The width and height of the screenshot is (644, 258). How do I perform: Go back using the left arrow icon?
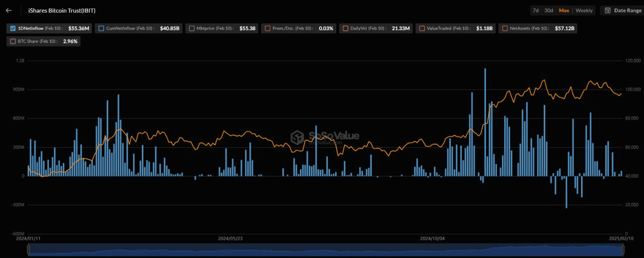tap(9, 10)
